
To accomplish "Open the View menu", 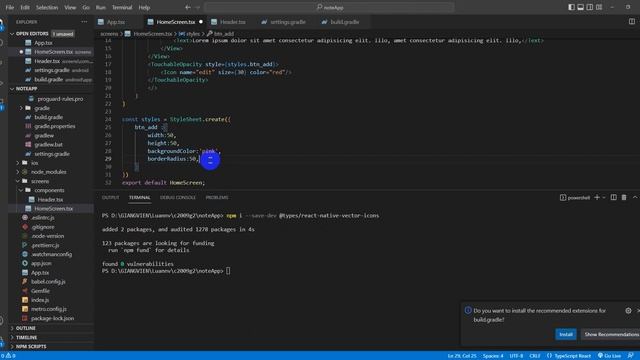I will coord(70,7).
